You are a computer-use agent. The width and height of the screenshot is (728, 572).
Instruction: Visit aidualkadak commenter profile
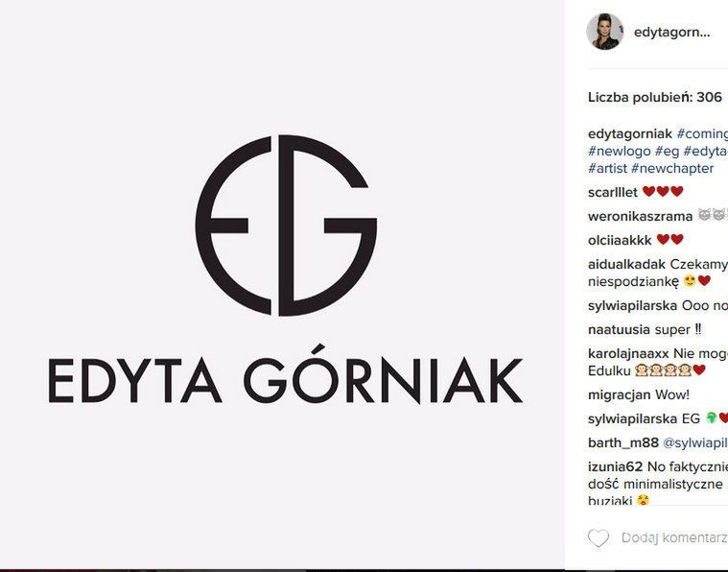pos(626,264)
